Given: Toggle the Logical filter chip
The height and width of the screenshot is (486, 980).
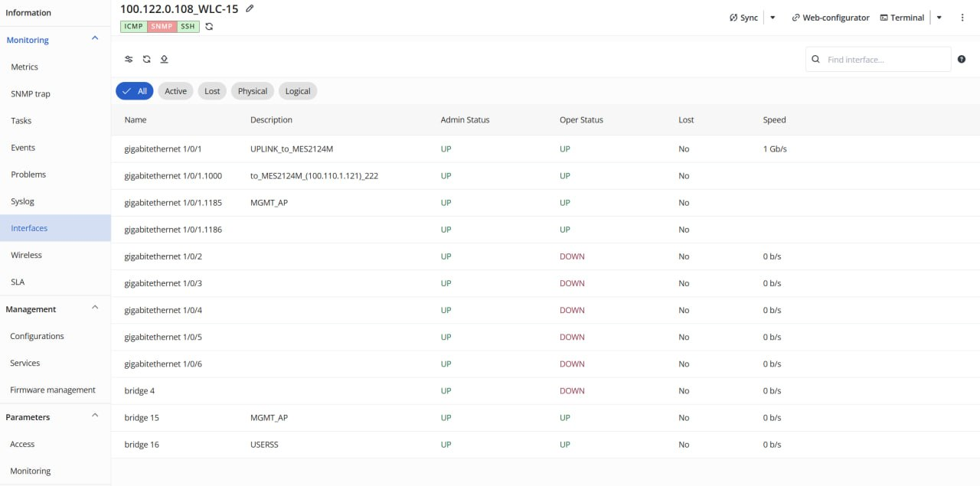Looking at the screenshot, I should coord(298,91).
